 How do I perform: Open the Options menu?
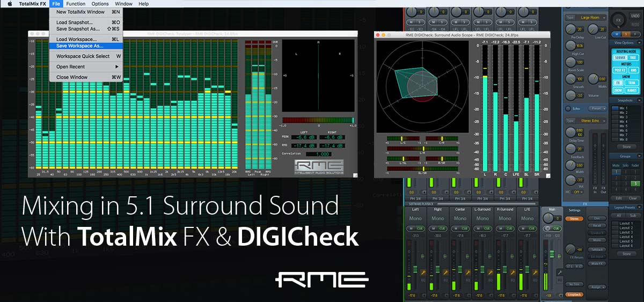(x=100, y=4)
